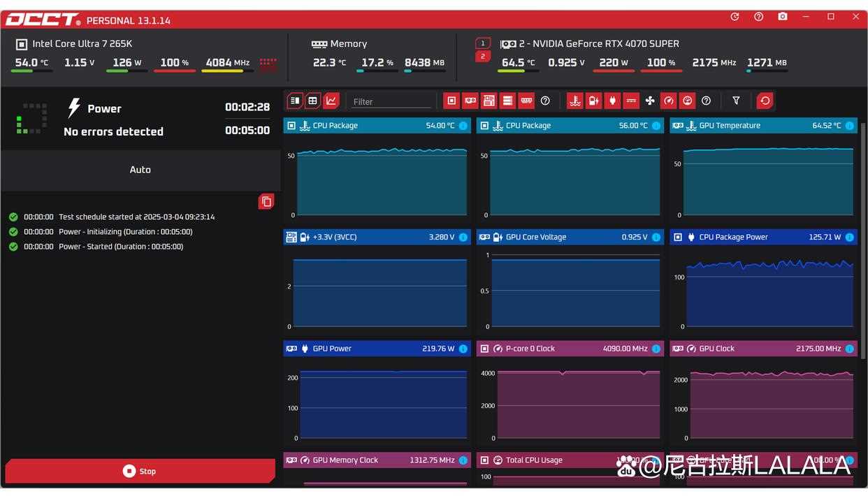Copy test log entries with copy button
Image resolution: width=868 pixels, height=496 pixels.
pos(266,200)
